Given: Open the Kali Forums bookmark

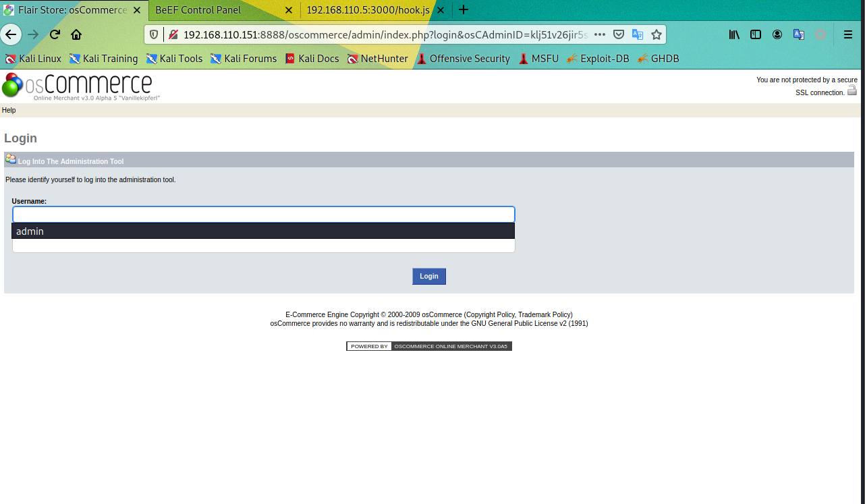Looking at the screenshot, I should coord(243,59).
